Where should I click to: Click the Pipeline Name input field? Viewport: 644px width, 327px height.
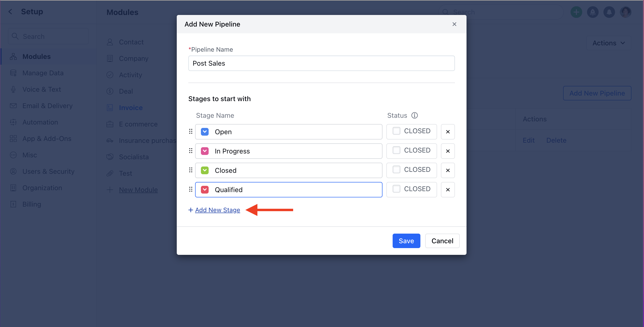[321, 63]
